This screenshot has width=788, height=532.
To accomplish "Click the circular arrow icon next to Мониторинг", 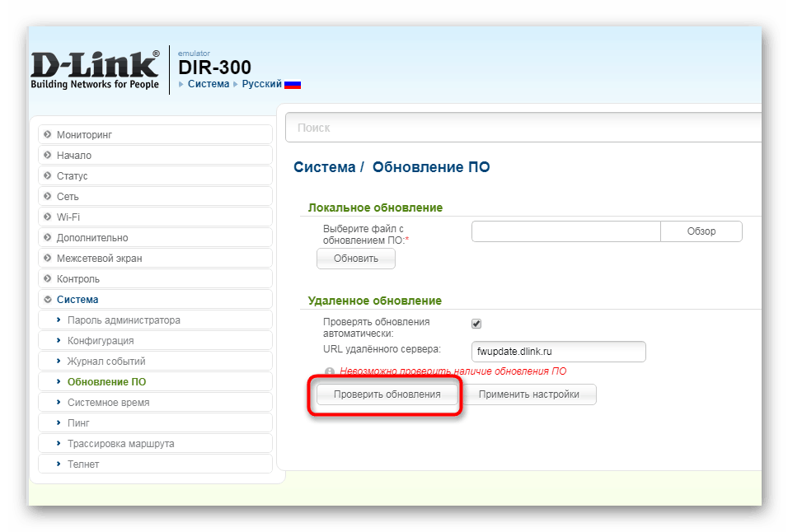I will 47,133.
